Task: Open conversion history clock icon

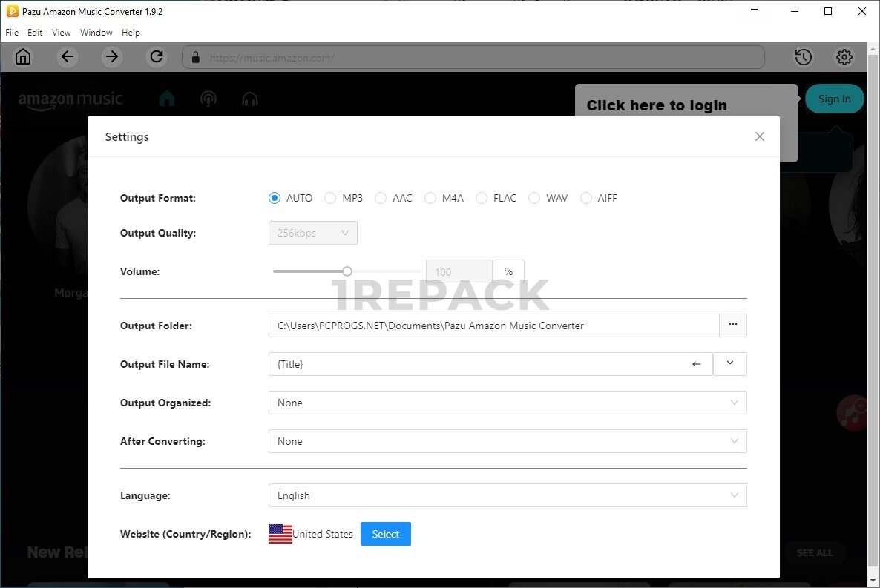Action: [x=803, y=57]
